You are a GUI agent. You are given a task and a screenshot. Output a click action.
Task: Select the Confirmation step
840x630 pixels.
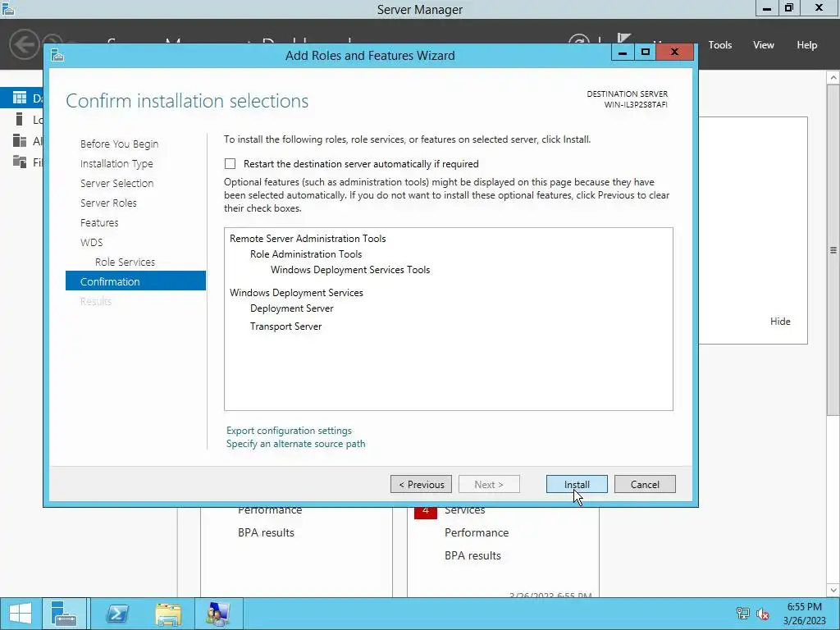135,281
